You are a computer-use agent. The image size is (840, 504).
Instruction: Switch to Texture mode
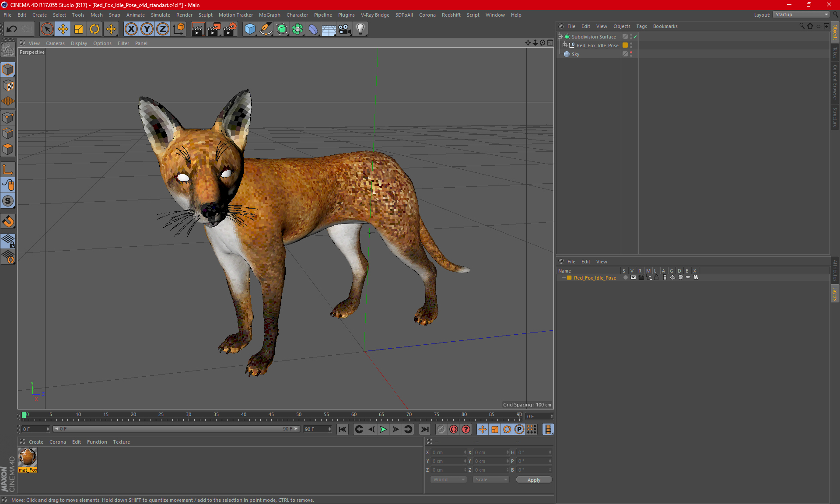tap(8, 86)
